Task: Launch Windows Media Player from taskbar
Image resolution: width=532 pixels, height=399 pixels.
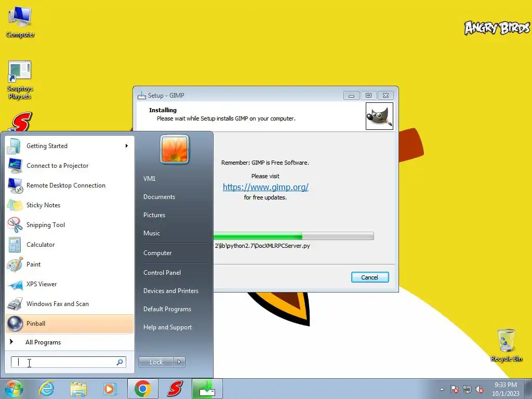Action: 110,389
